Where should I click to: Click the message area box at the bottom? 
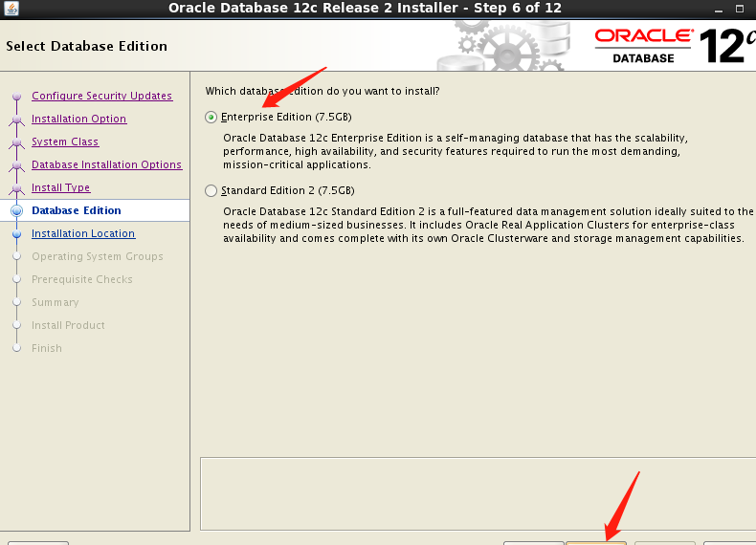(478, 493)
